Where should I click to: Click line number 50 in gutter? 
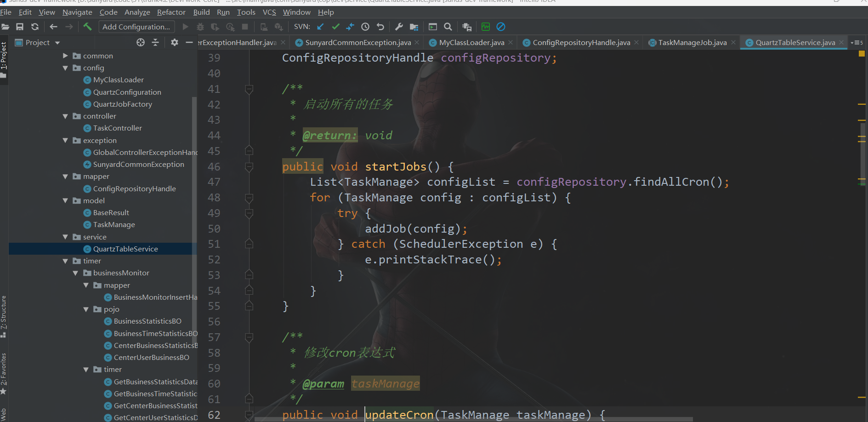pyautogui.click(x=214, y=229)
